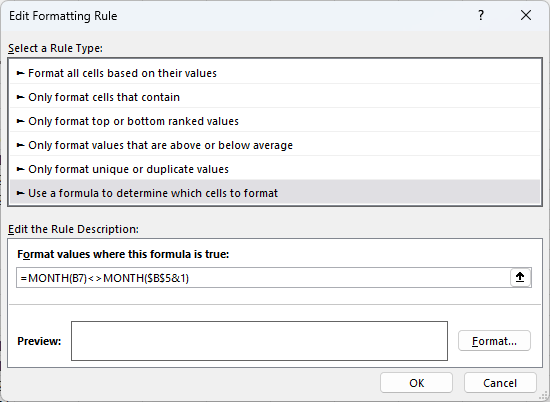
Task: Collapse the dialog with the up-arrow button
Action: pyautogui.click(x=520, y=277)
